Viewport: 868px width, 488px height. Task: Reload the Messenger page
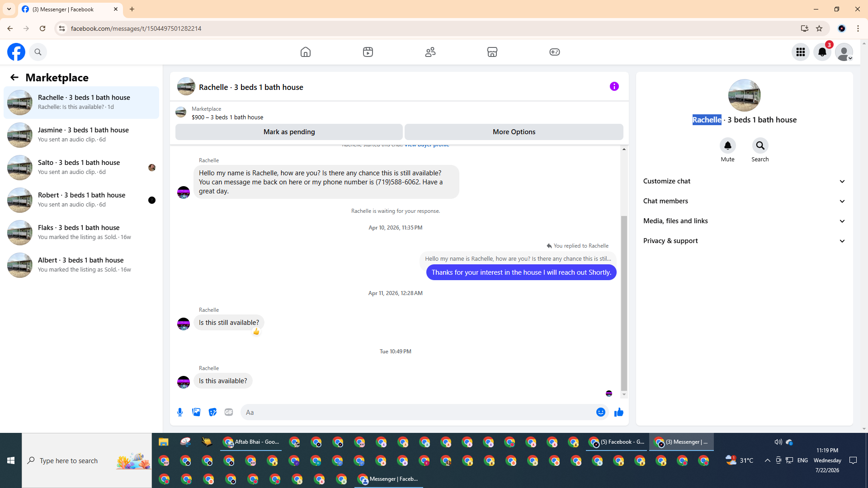click(x=42, y=28)
